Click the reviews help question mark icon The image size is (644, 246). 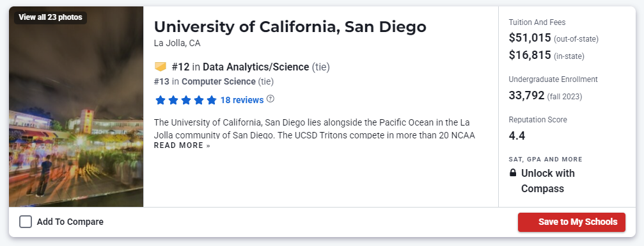(271, 99)
